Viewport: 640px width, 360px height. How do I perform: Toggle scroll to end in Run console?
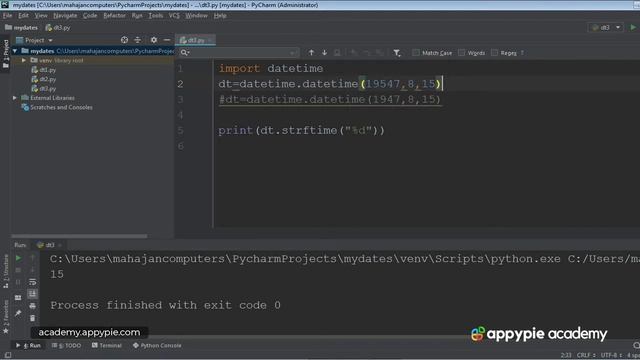(33, 294)
